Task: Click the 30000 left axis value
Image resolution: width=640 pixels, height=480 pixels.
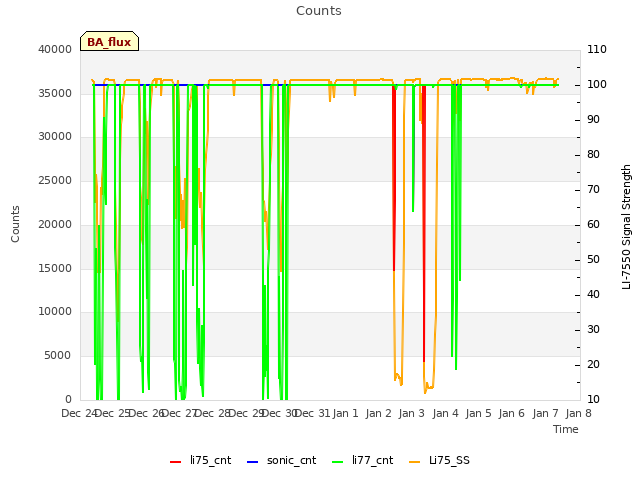Action: [55, 137]
